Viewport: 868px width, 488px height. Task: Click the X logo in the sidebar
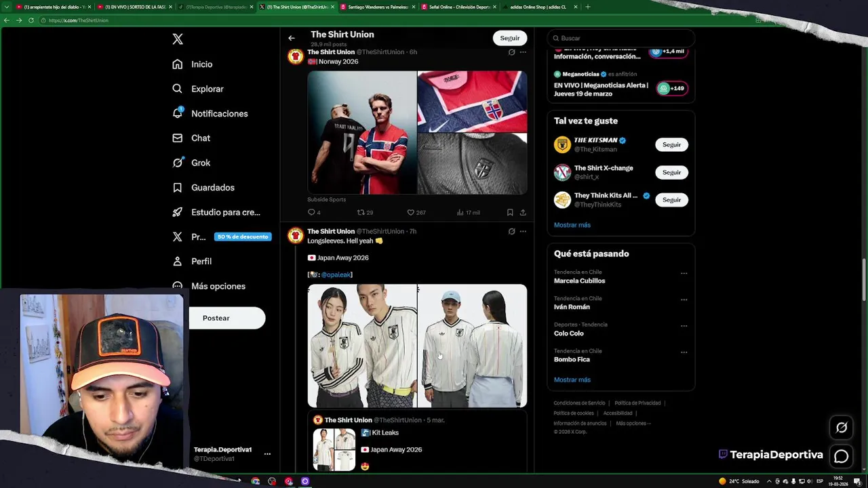click(x=178, y=39)
